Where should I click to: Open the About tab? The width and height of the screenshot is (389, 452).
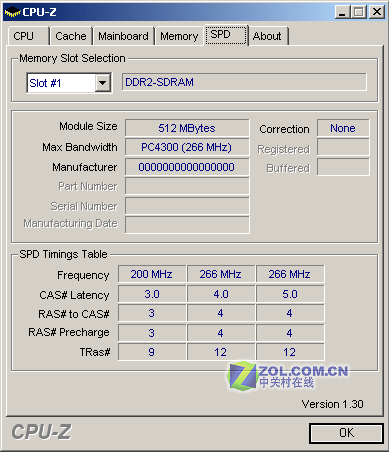pyautogui.click(x=268, y=36)
